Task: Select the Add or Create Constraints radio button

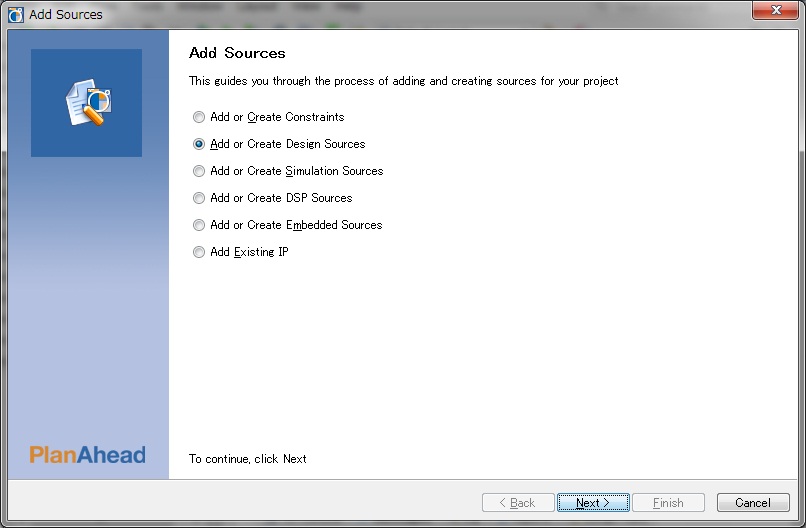Action: pos(199,117)
